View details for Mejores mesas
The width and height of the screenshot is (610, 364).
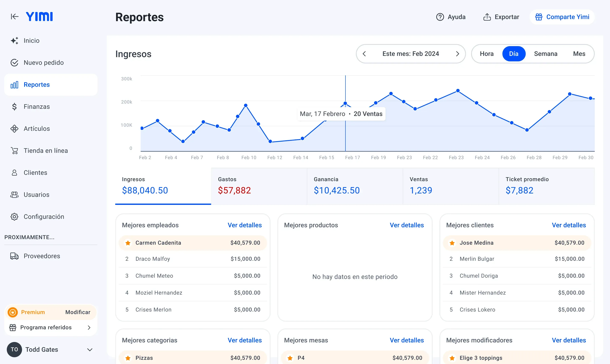click(x=407, y=340)
